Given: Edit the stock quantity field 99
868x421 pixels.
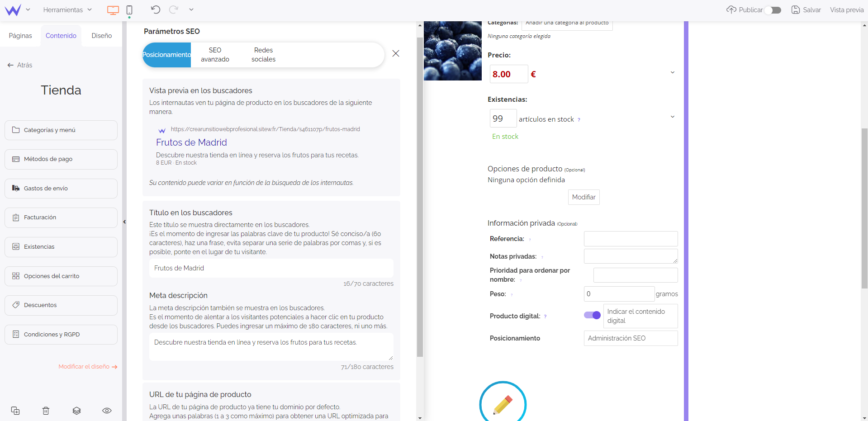Looking at the screenshot, I should click(x=503, y=118).
